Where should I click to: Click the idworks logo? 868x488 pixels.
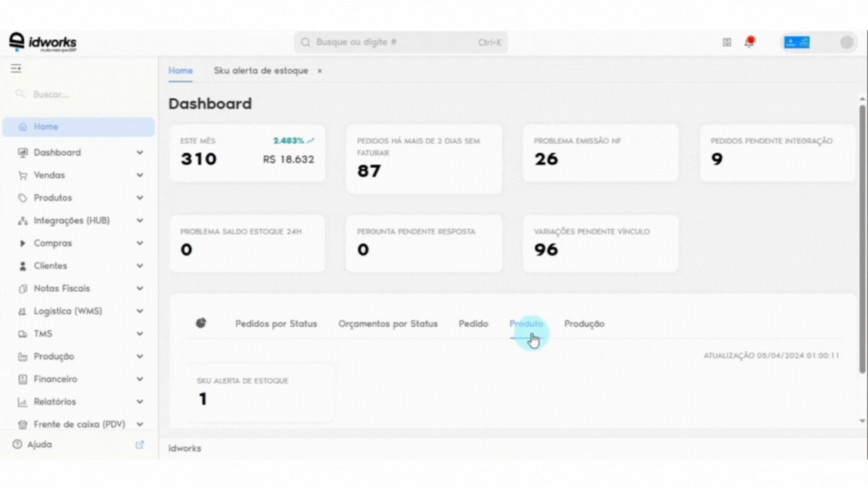tap(43, 42)
